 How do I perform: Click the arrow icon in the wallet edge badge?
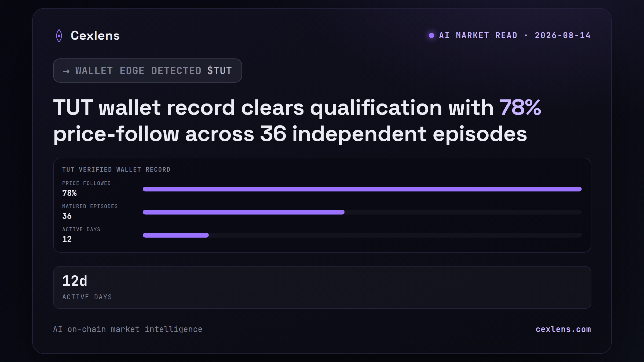66,71
